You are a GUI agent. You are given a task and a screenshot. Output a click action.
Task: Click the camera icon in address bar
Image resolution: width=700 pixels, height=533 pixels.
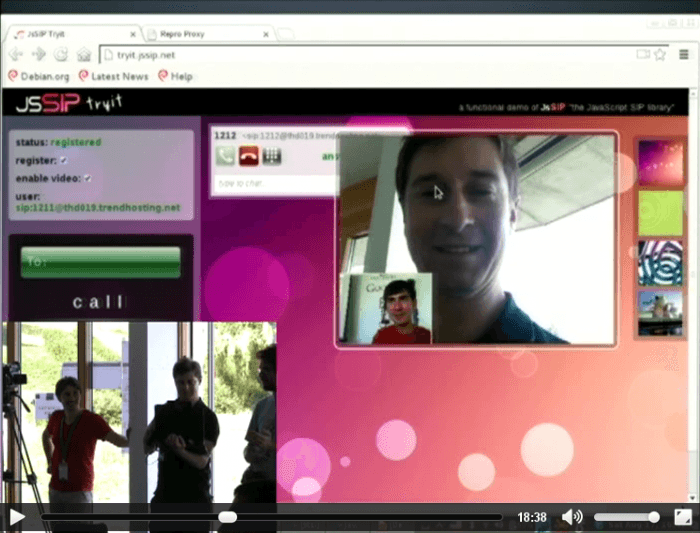(643, 54)
